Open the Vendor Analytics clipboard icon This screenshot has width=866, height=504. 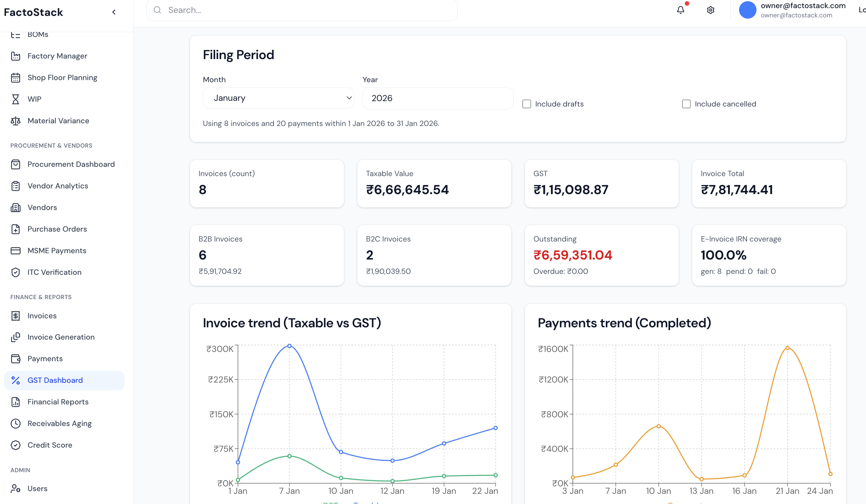point(16,185)
